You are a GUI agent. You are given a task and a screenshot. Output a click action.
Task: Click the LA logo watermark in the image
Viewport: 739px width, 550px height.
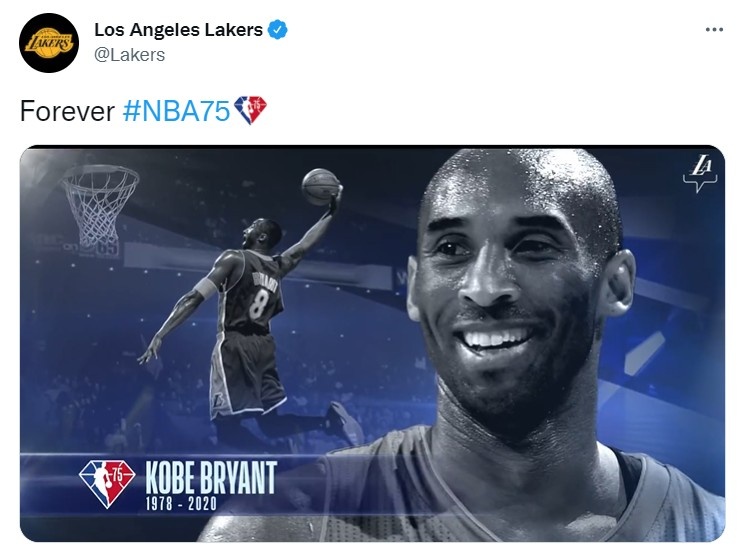coord(700,174)
